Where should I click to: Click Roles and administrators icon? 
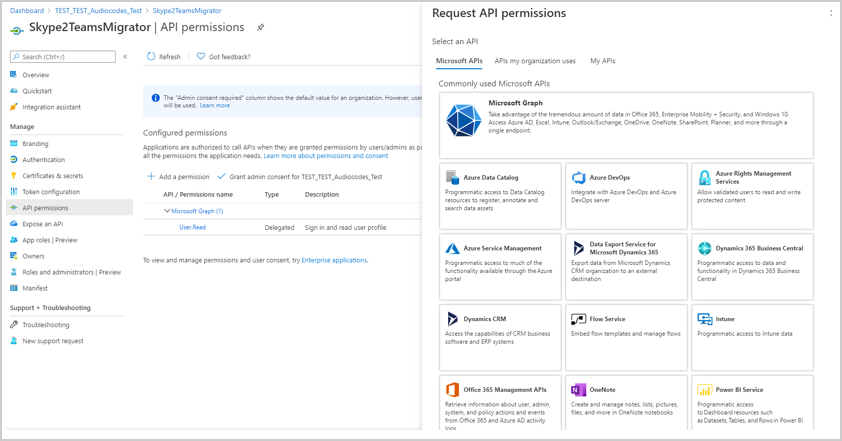[14, 272]
